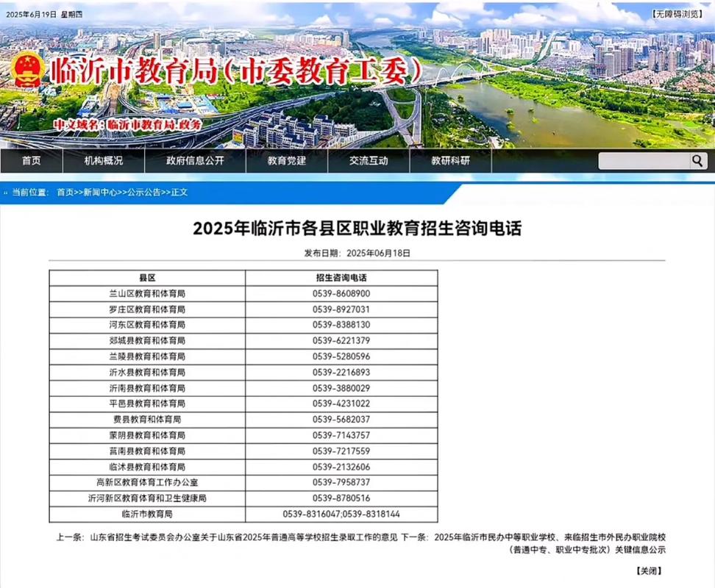Image resolution: width=715 pixels, height=588 pixels.
Task: Select the 兰山区教育和体育局 phone number cell
Action: click(x=342, y=293)
